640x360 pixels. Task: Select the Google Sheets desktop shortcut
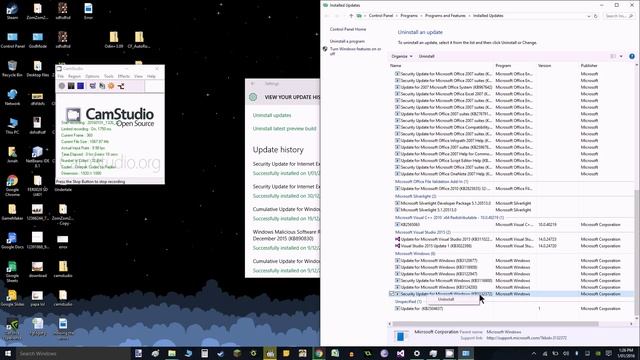(12, 271)
